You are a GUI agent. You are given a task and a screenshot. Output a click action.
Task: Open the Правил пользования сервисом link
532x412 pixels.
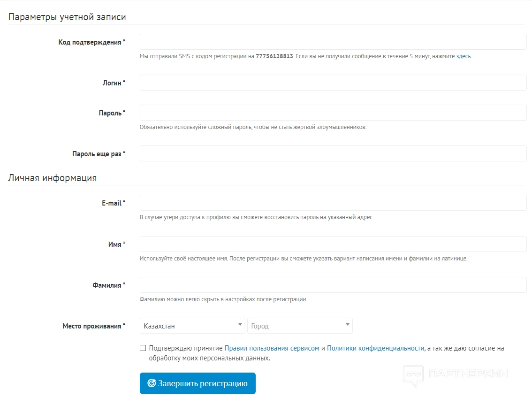(x=272, y=348)
